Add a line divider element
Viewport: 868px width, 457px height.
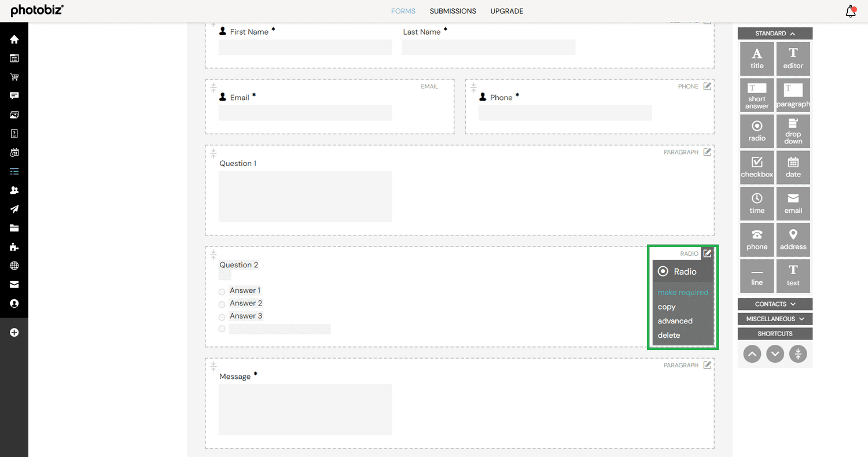pos(757,276)
